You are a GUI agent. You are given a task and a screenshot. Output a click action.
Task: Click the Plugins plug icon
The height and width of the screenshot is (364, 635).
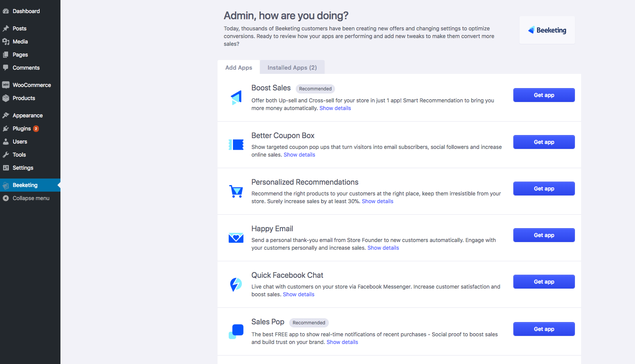tap(6, 129)
